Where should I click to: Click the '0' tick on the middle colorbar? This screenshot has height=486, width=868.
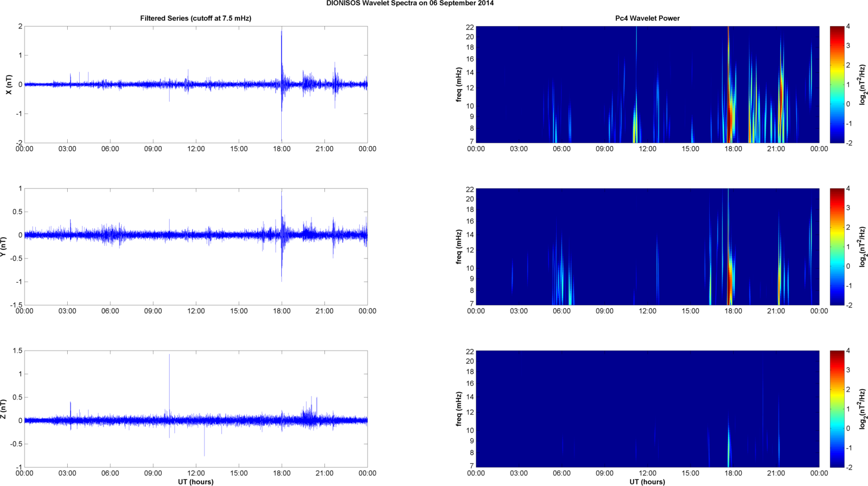(848, 266)
